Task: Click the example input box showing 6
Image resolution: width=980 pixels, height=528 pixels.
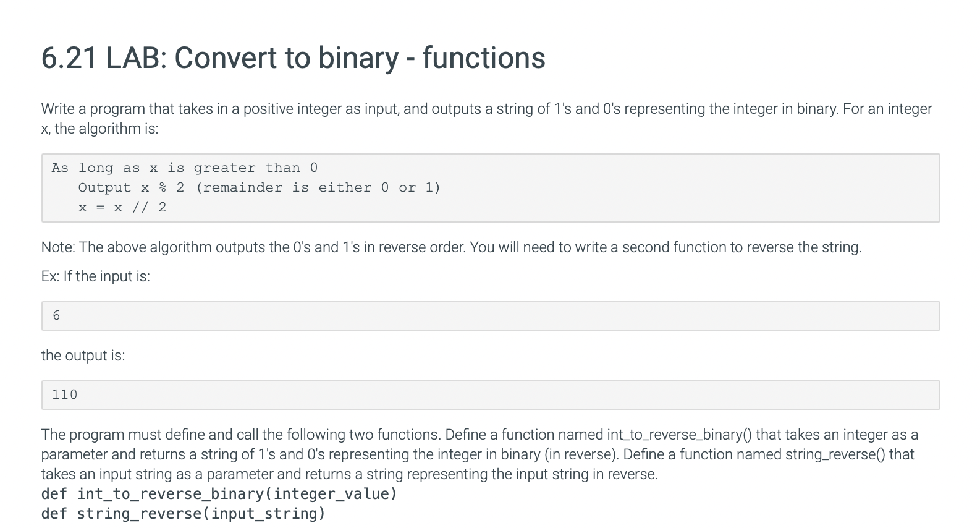Action: (490, 316)
